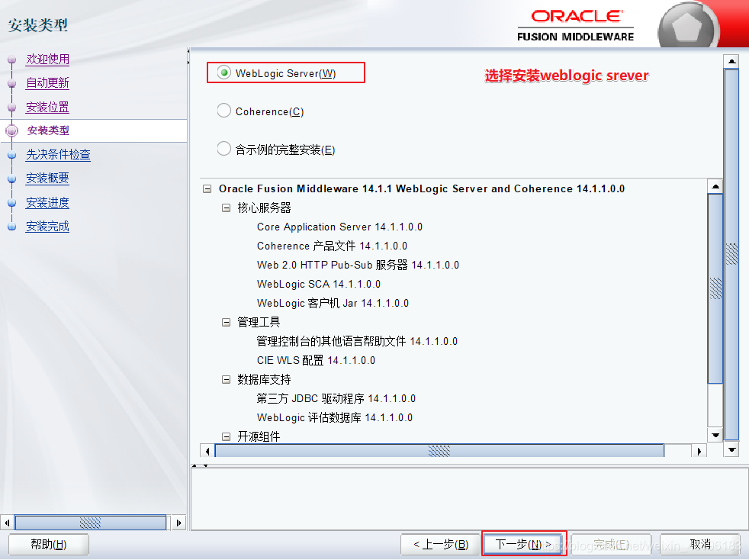Viewport: 749px width, 560px height.
Task: Click the 取消 cancel button
Action: click(x=700, y=544)
